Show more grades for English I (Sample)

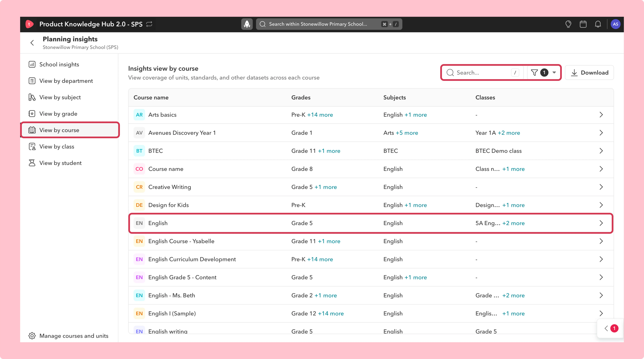pos(331,314)
